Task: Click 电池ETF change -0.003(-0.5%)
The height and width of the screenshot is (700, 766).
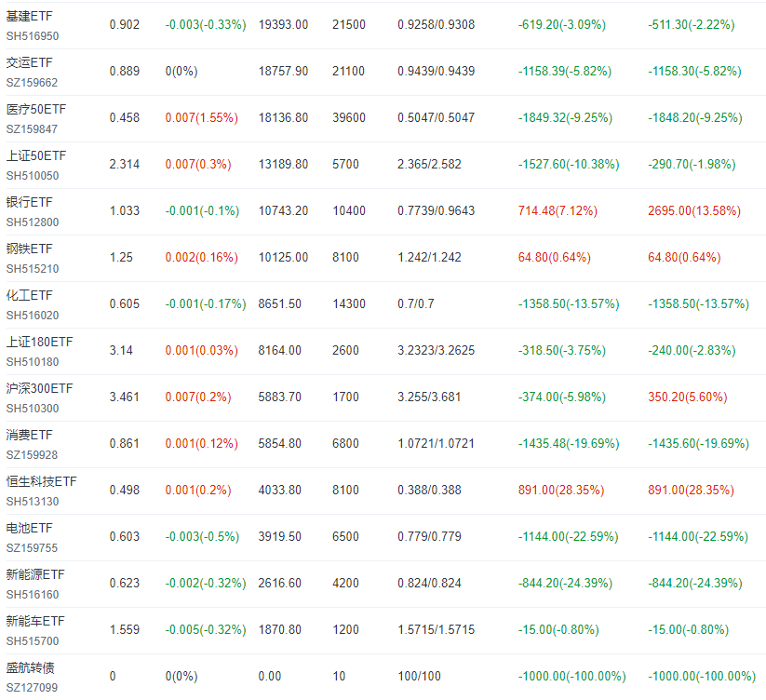Action: click(x=202, y=536)
